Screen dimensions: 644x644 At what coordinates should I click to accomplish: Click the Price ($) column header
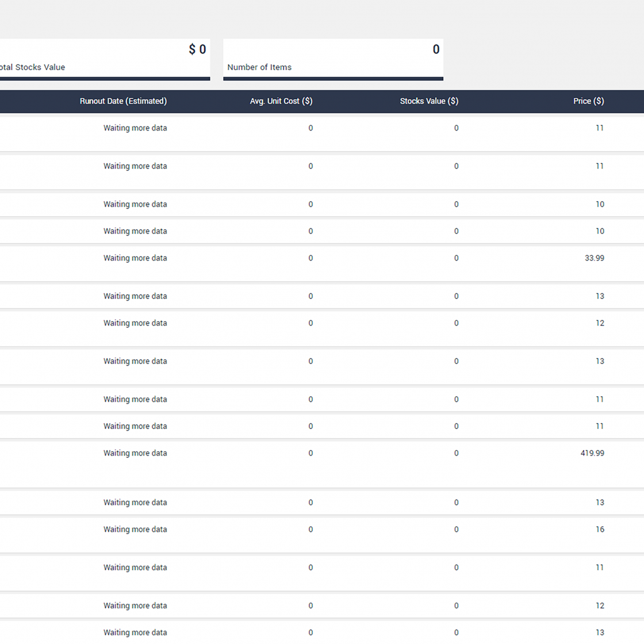(x=589, y=101)
